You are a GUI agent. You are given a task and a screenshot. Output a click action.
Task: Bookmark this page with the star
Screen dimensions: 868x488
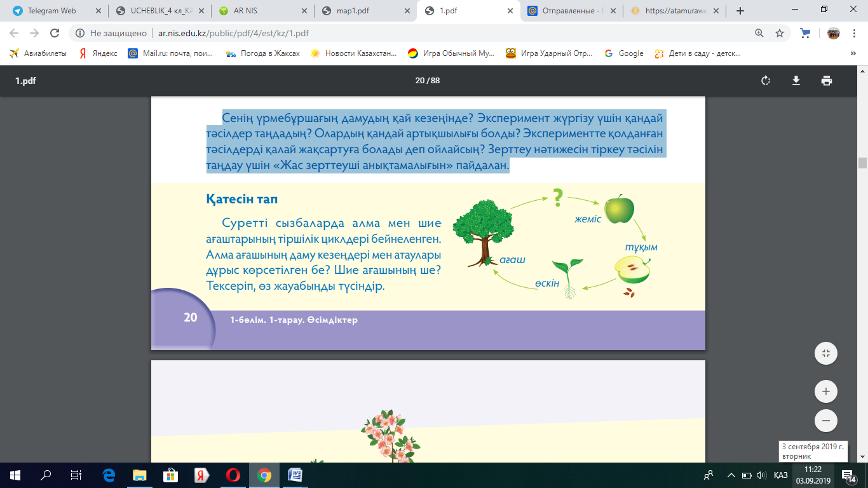coord(780,33)
